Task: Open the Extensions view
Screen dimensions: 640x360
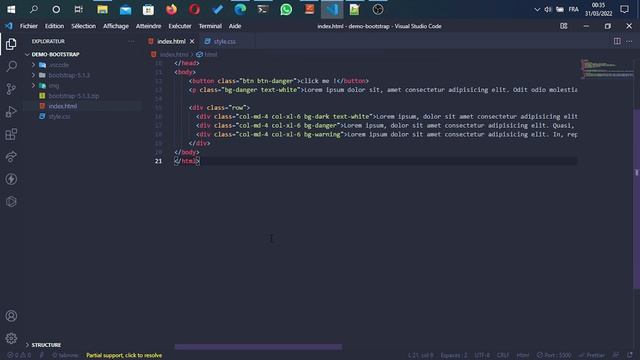Action: [x=11, y=134]
